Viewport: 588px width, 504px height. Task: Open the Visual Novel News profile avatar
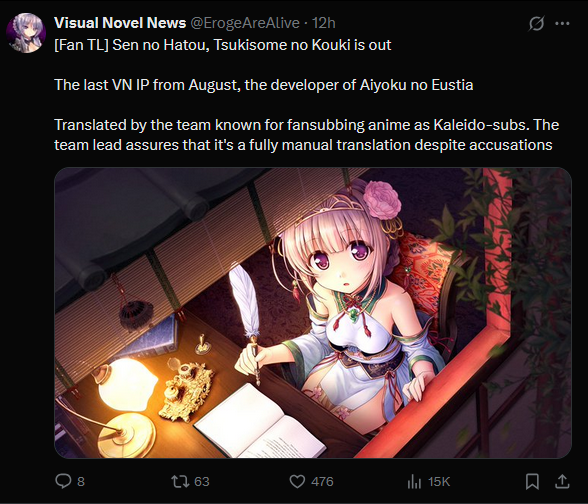coord(26,33)
